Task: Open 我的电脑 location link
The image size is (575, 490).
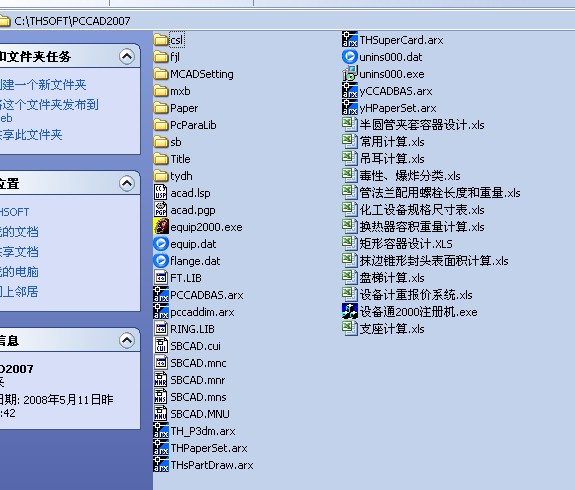Action: (19, 272)
